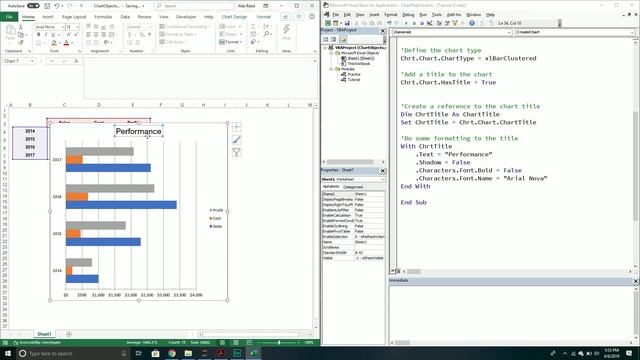The height and width of the screenshot is (360, 640).
Task: Toggle Underline in Excel Font group
Action: pos(53,35)
